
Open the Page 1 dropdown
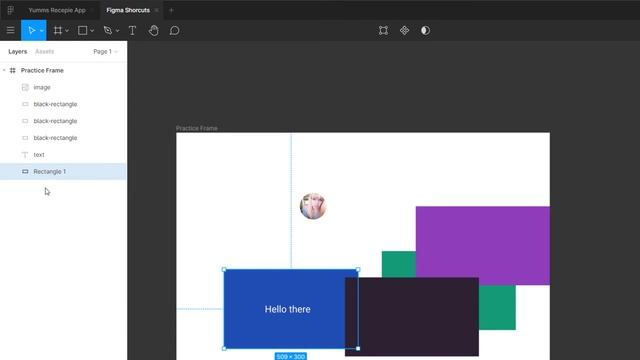105,51
